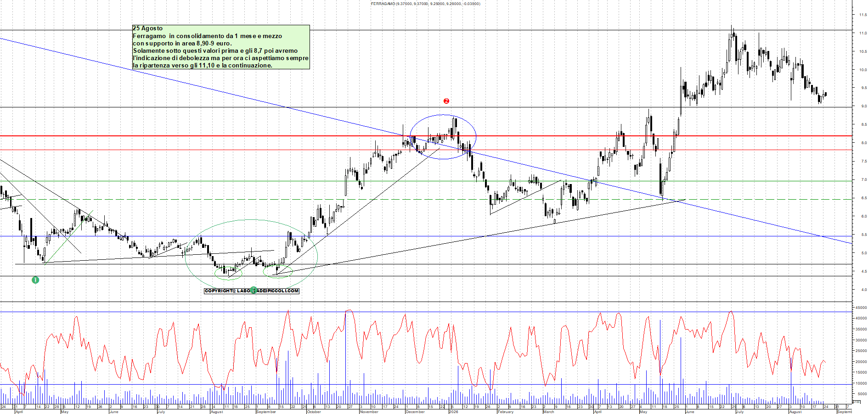Viewport: 868px width, 414px height.
Task: Click the text 'con supporto in area 8,90-9 euro.'
Action: pyautogui.click(x=182, y=43)
